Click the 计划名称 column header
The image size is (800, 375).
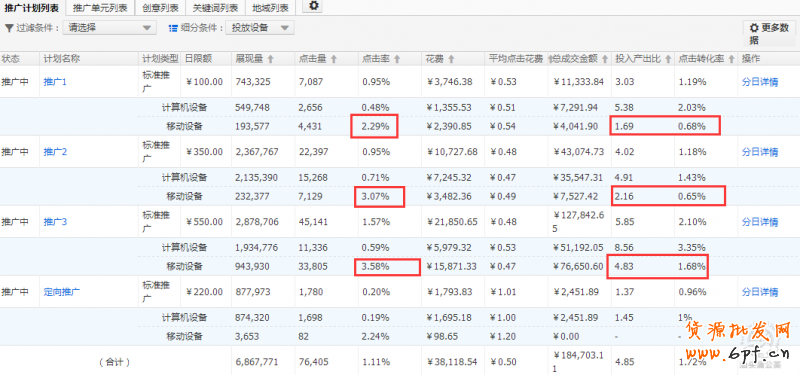(62, 59)
